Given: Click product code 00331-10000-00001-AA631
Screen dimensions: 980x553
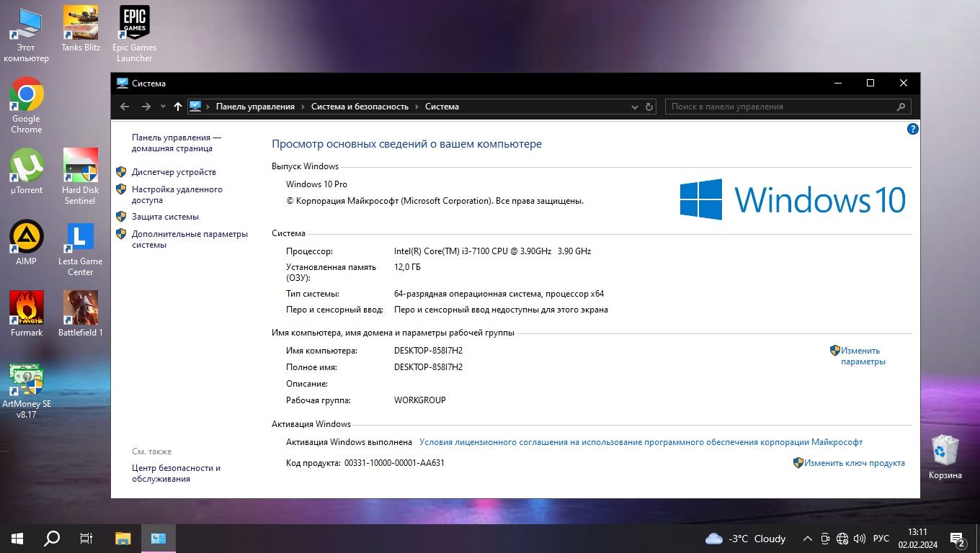Looking at the screenshot, I should 394,463.
